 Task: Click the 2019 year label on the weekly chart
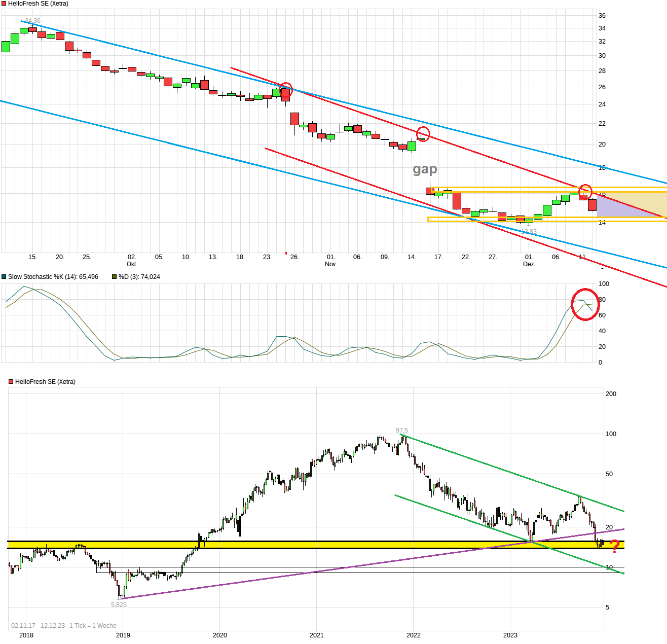123,635
